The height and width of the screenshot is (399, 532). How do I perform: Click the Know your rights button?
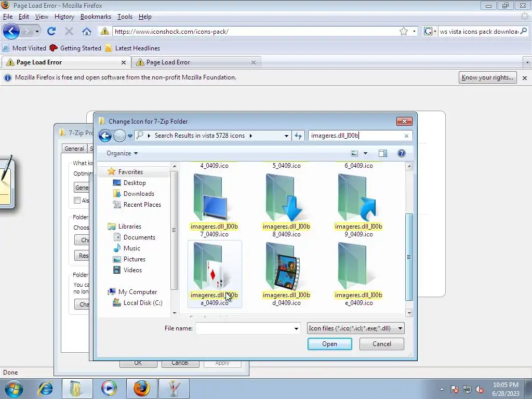tap(487, 77)
